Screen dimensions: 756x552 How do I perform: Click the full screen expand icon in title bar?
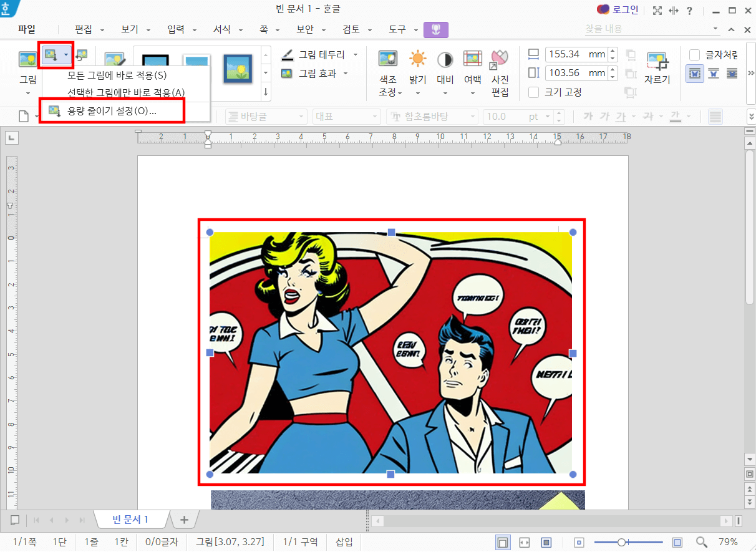point(657,11)
